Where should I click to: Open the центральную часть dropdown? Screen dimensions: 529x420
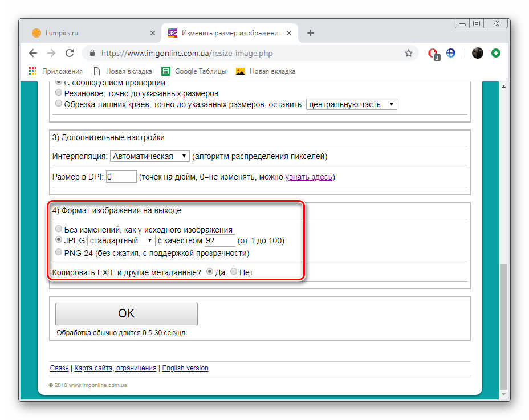point(351,104)
